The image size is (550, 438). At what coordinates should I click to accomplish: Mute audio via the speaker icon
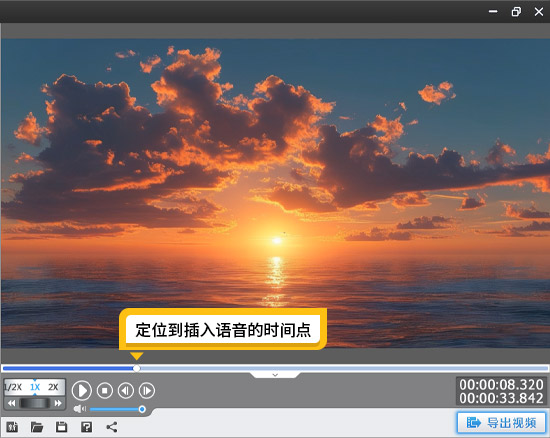point(80,409)
